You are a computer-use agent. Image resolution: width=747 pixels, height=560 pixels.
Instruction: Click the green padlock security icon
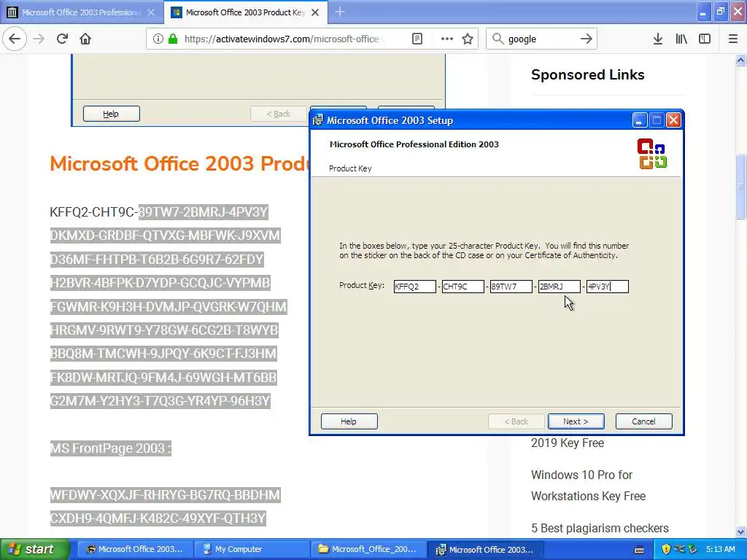pos(173,39)
